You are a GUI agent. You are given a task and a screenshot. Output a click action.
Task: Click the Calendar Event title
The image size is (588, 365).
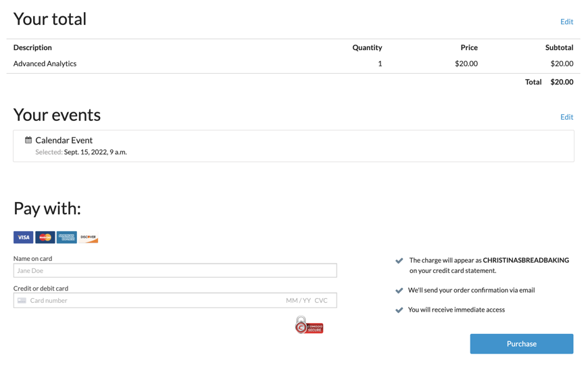coord(64,140)
